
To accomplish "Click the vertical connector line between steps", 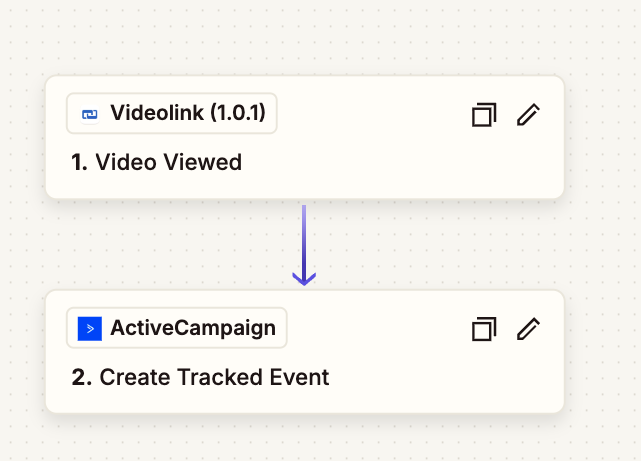I will click(x=304, y=235).
